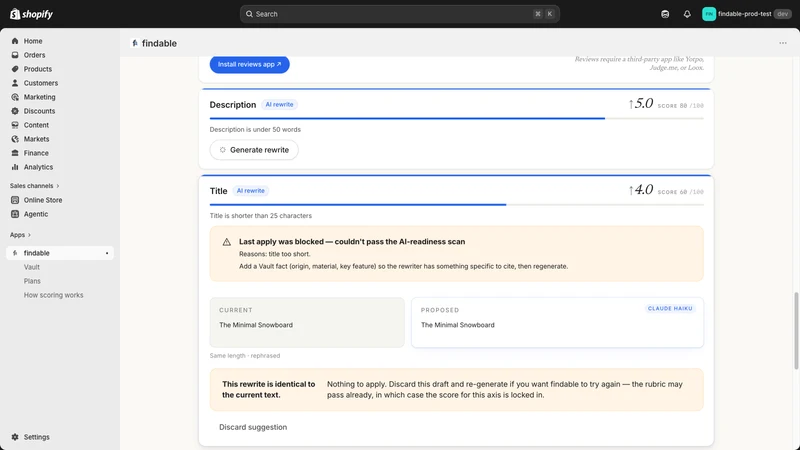Click AI rewrite badge beside Description
The image size is (800, 450).
279,105
